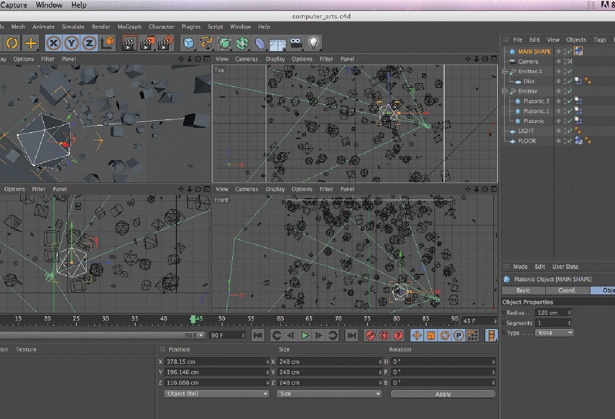615x419 pixels.
Task: Toggle the X axis lock
Action: [x=53, y=43]
